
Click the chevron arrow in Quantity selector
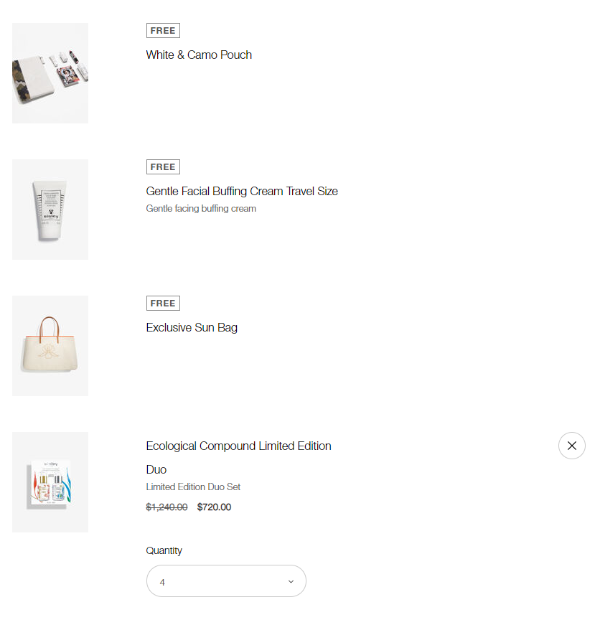(291, 581)
